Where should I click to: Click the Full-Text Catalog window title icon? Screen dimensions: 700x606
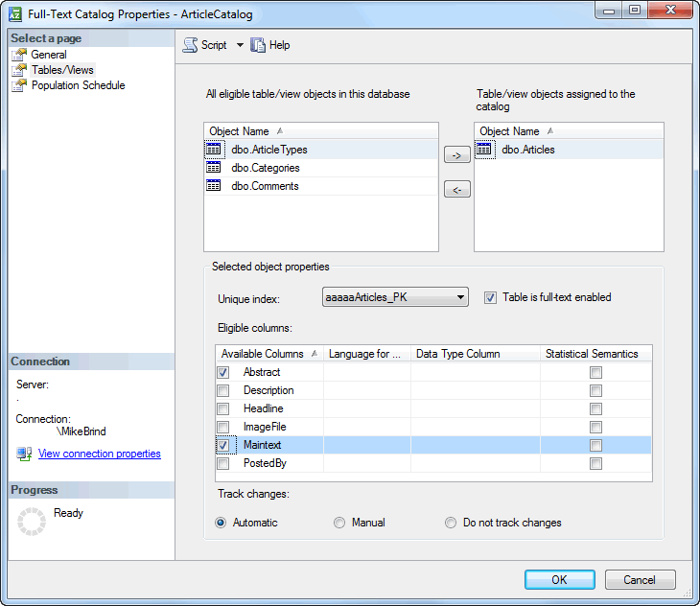coord(15,14)
